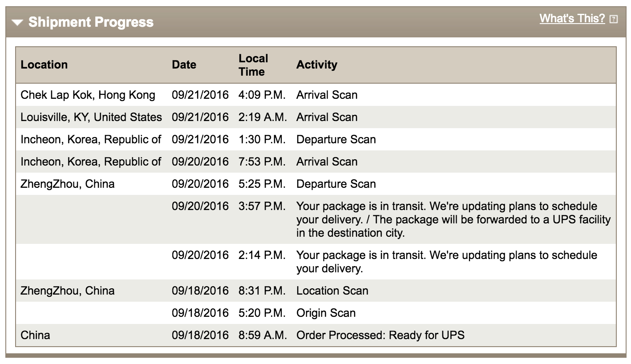Click the Date column header
The height and width of the screenshot is (364, 631).
pyautogui.click(x=184, y=65)
